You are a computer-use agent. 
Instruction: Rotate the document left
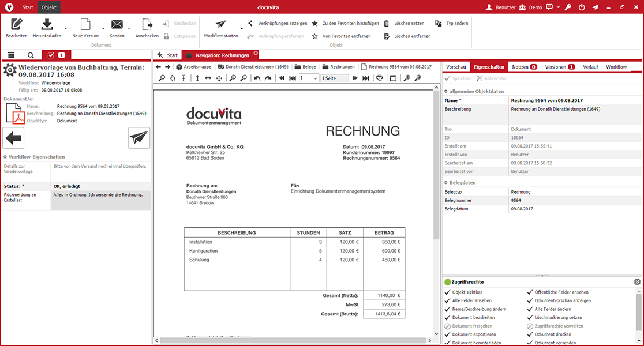(x=257, y=78)
